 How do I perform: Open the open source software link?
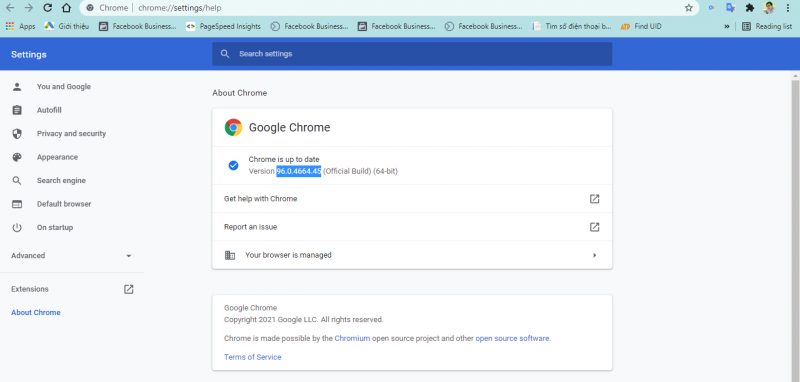pyautogui.click(x=512, y=338)
